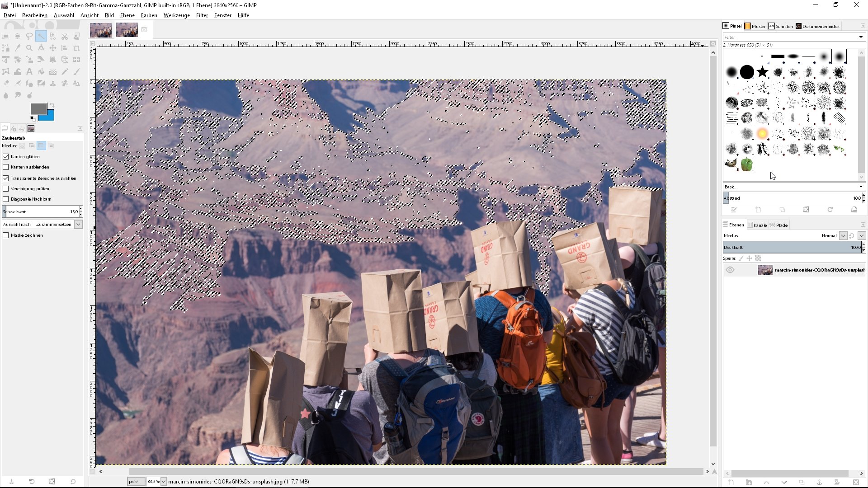Enable Diagonale Nachbarn checkbox
This screenshot has height=488, width=868.
pos(6,199)
